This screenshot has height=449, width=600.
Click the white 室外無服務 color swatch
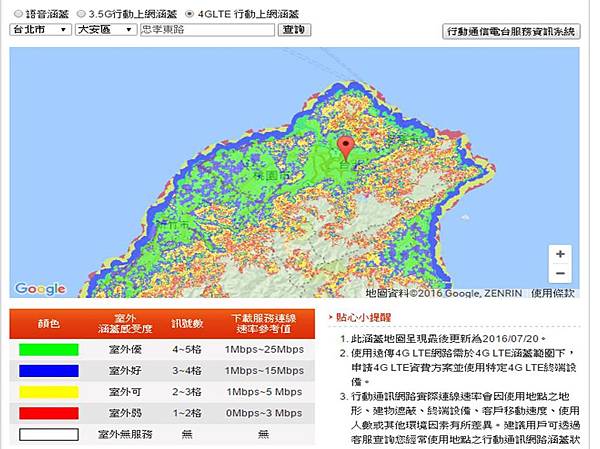click(49, 434)
